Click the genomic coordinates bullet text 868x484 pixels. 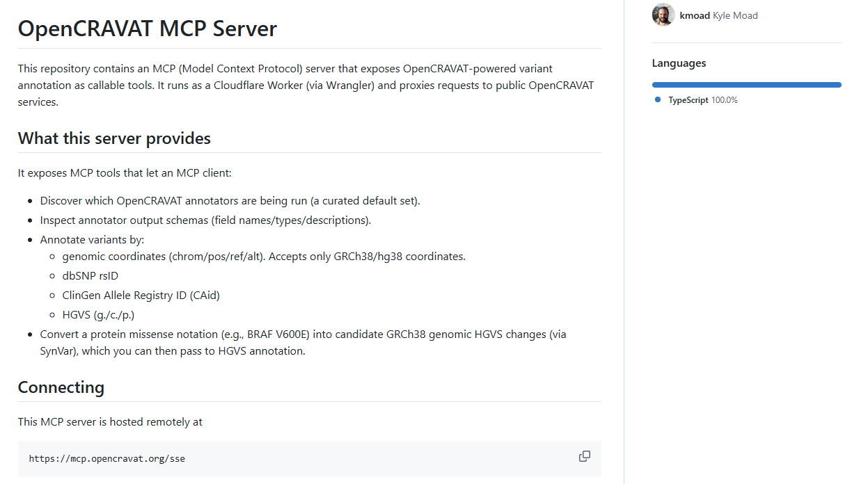click(x=263, y=257)
